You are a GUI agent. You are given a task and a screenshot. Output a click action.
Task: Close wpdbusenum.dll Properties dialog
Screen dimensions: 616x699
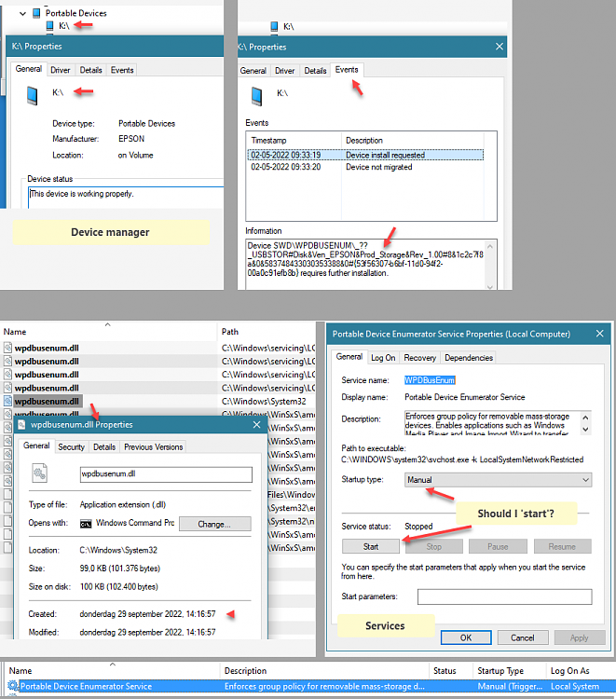pos(256,425)
